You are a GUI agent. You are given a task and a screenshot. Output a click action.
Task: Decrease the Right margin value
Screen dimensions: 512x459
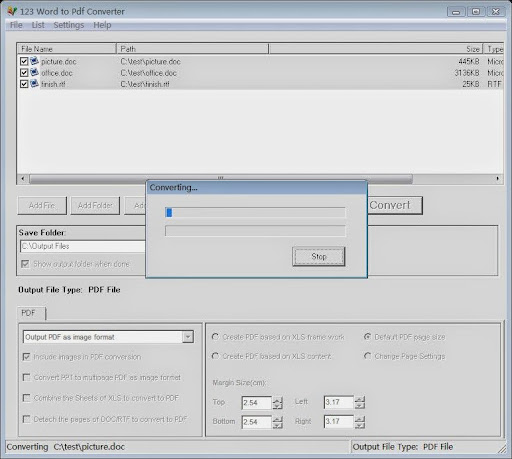[x=360, y=425]
